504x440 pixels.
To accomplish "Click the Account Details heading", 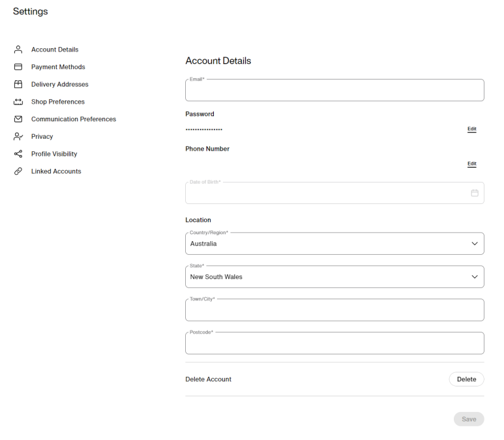I will pyautogui.click(x=218, y=61).
